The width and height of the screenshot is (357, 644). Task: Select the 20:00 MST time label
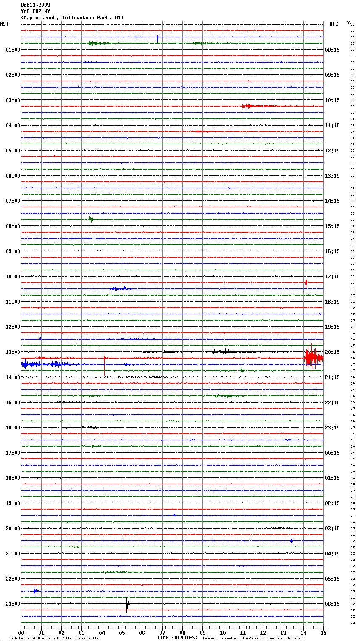(13, 529)
